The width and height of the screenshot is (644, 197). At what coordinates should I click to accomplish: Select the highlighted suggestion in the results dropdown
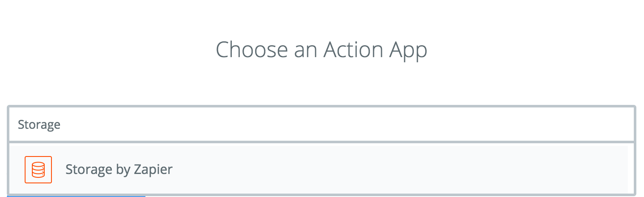click(x=318, y=169)
